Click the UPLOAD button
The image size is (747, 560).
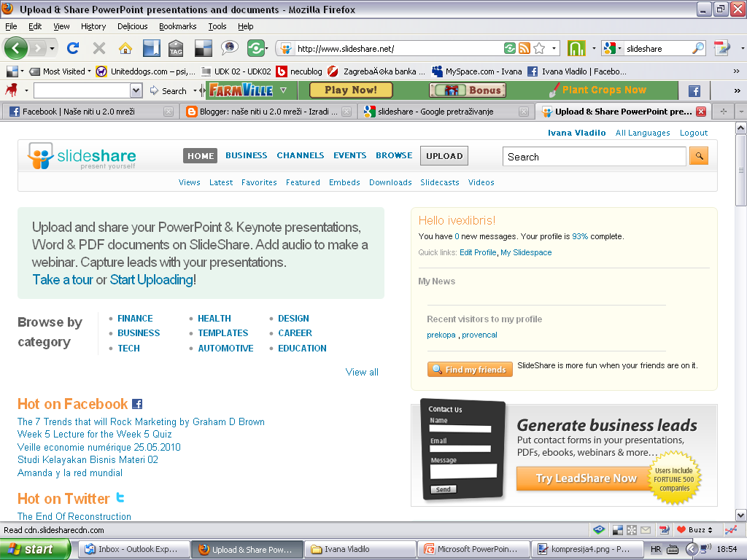pyautogui.click(x=444, y=156)
